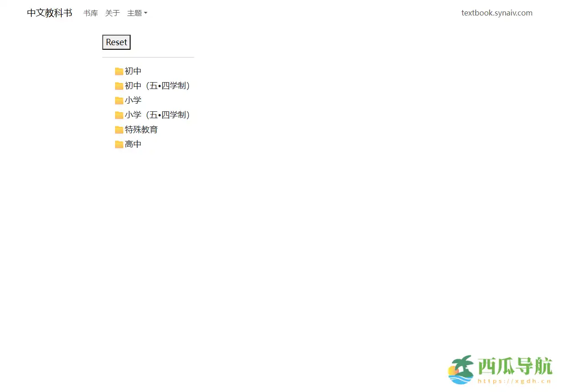Select the 特殊教育 tree item
563x392 pixels.
(x=141, y=129)
